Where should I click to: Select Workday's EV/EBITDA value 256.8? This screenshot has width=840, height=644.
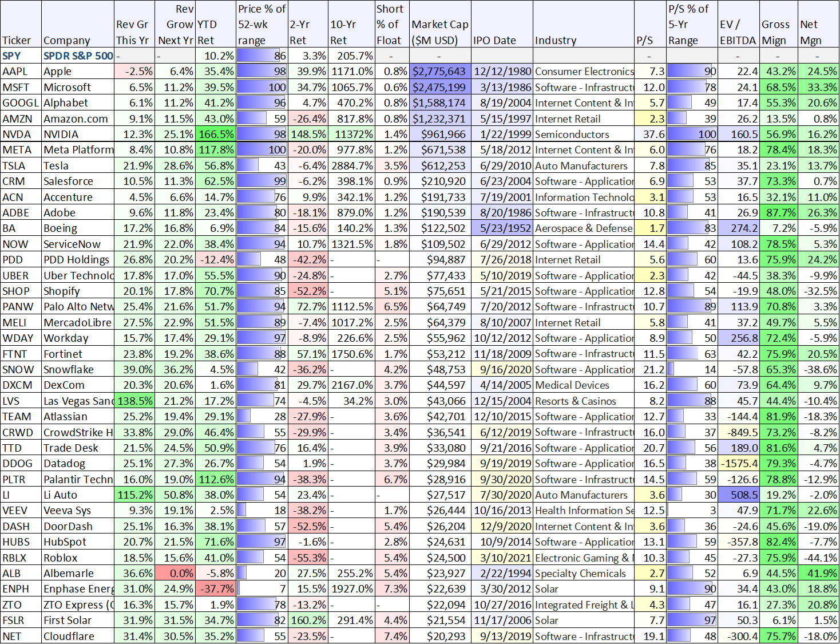[738, 338]
